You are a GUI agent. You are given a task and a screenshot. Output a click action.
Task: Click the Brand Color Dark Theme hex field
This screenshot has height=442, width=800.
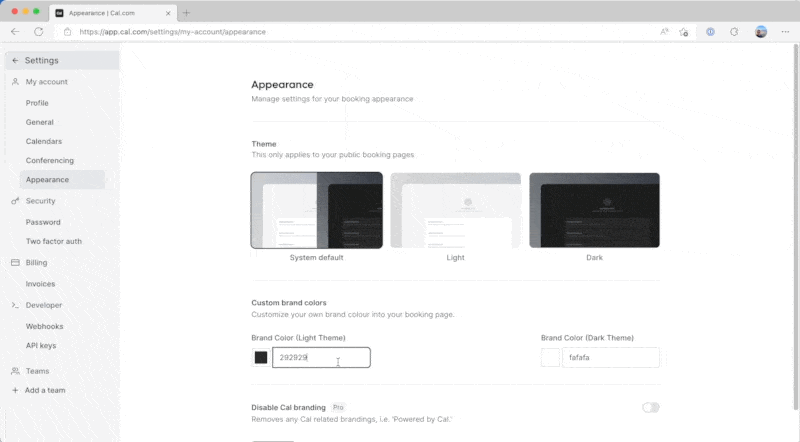(611, 357)
